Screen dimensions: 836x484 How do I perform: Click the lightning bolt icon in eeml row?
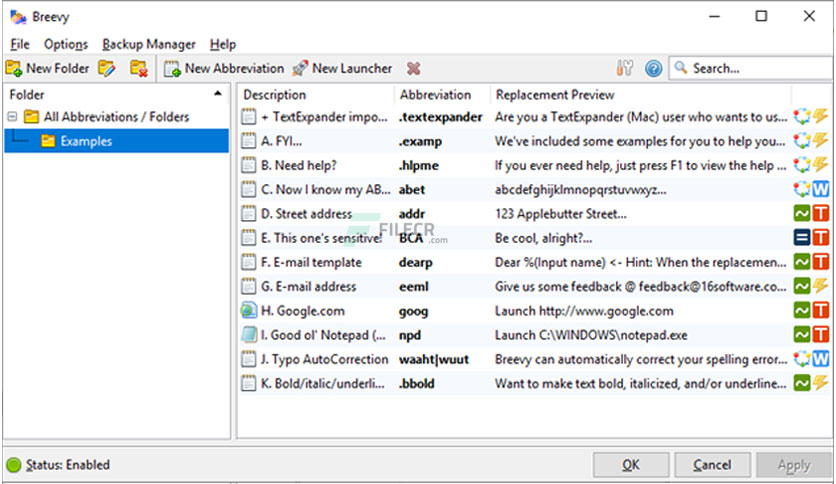[x=821, y=286]
